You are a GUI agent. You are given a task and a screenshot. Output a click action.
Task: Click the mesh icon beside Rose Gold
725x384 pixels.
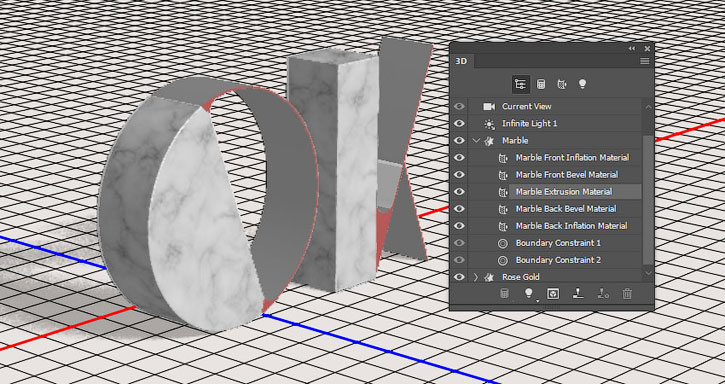489,277
